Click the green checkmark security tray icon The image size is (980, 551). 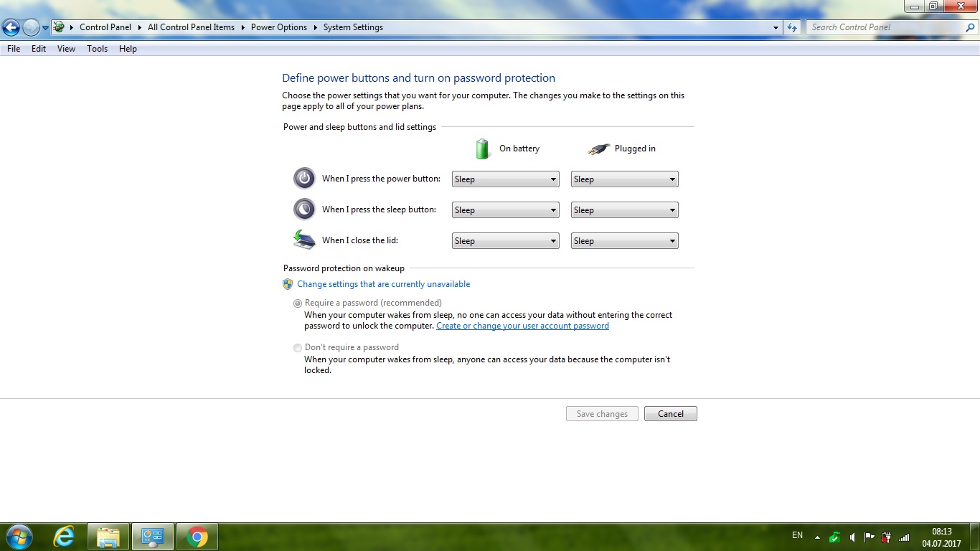834,537
